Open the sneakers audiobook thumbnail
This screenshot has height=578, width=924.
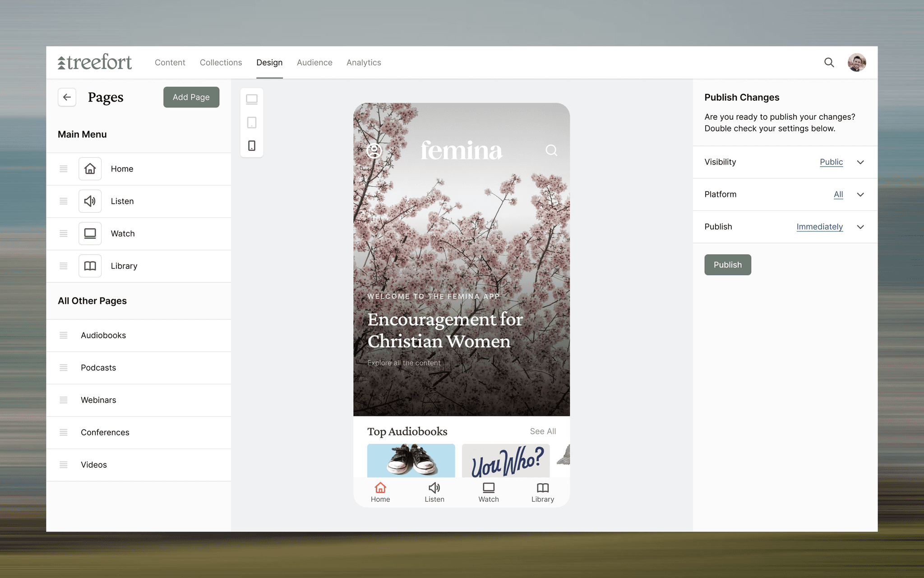click(411, 460)
